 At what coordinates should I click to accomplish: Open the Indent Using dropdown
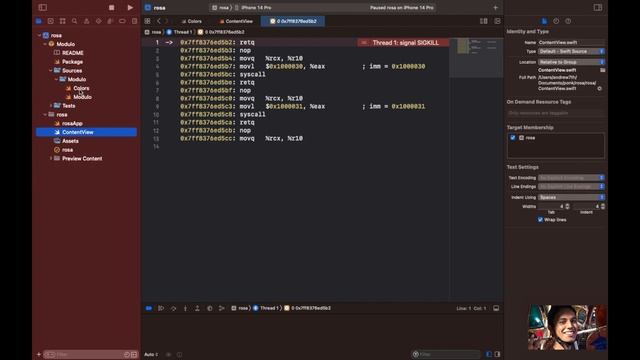pos(571,197)
